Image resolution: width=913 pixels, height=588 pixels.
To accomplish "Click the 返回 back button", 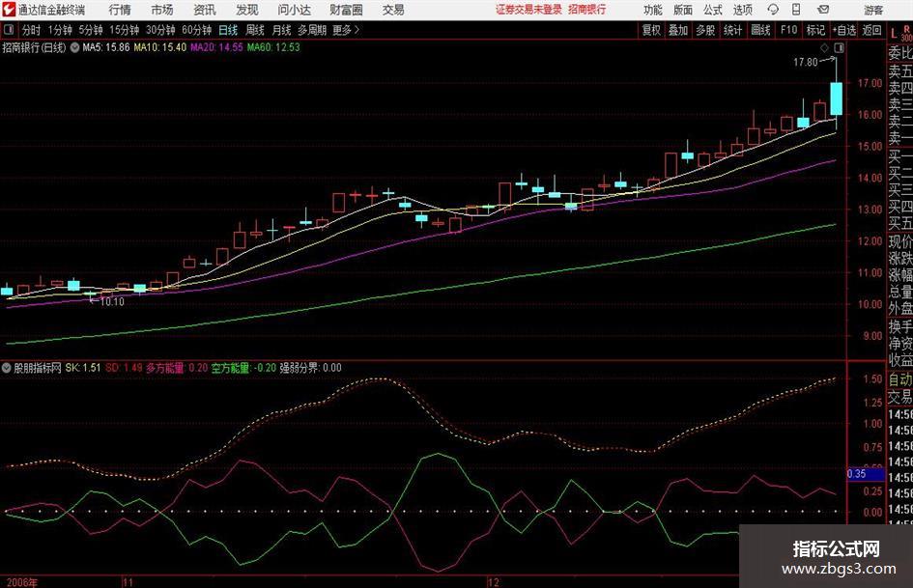I will [871, 30].
